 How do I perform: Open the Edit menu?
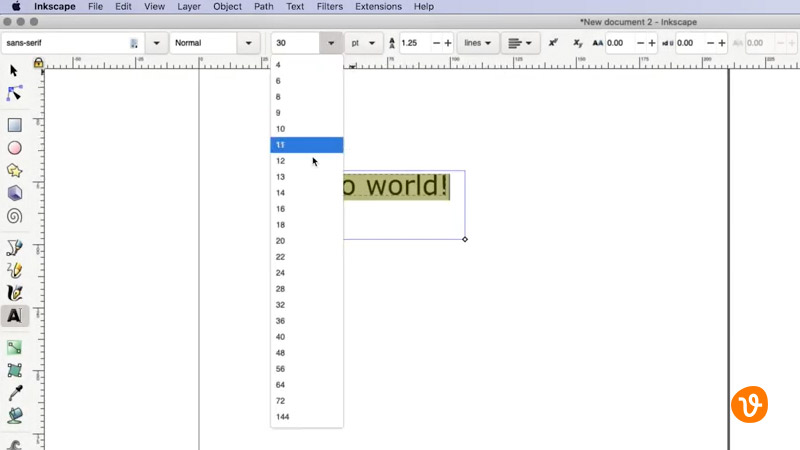tap(123, 7)
